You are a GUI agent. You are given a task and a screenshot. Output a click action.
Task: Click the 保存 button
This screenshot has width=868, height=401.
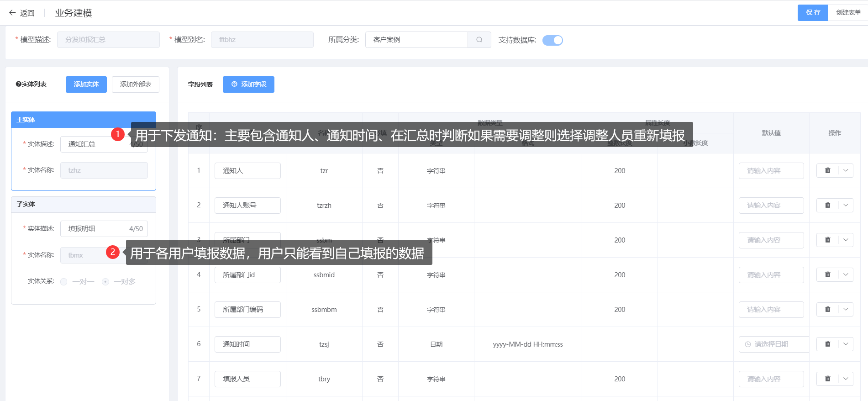pyautogui.click(x=812, y=13)
